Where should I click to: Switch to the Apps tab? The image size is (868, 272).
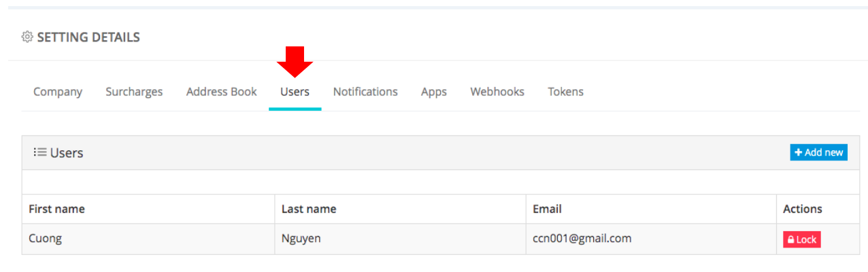coord(433,91)
